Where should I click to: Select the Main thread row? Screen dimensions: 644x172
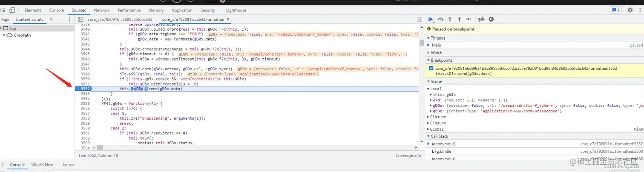click(x=535, y=45)
